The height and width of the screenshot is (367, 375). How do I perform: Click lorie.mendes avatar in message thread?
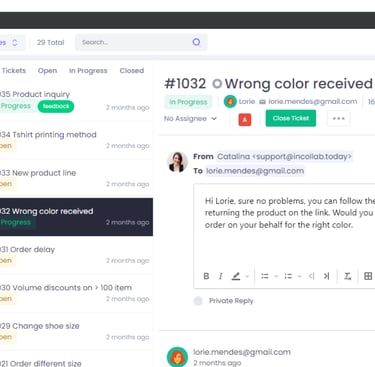(x=177, y=357)
